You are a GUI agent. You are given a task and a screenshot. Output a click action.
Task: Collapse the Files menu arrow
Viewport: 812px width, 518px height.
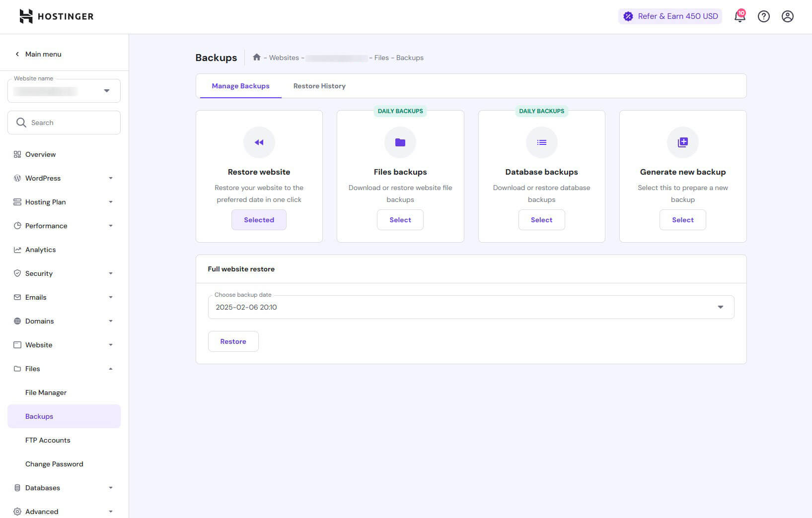[x=111, y=369]
